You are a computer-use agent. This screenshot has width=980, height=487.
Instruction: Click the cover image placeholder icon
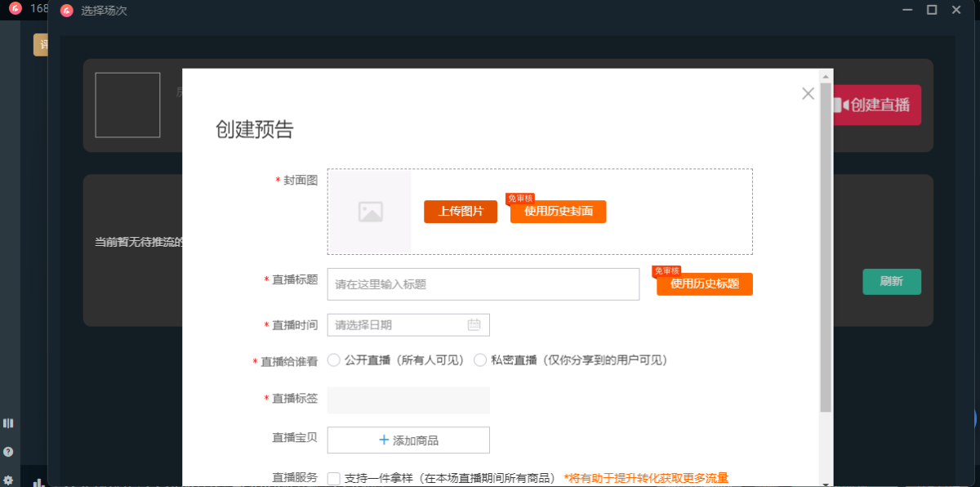pyautogui.click(x=370, y=212)
